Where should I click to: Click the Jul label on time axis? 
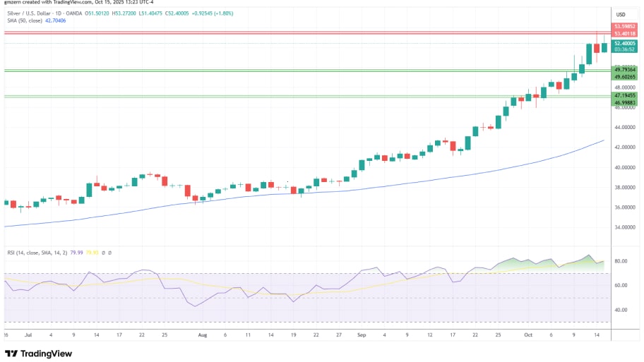pos(28,337)
